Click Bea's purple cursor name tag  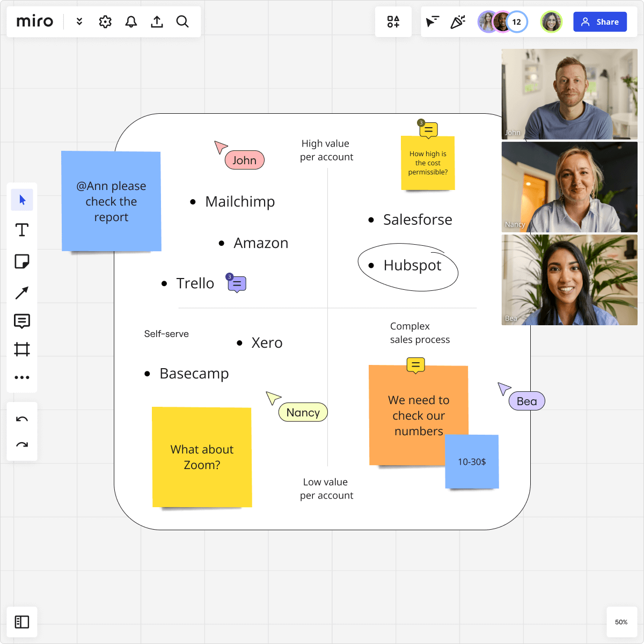coord(527,401)
